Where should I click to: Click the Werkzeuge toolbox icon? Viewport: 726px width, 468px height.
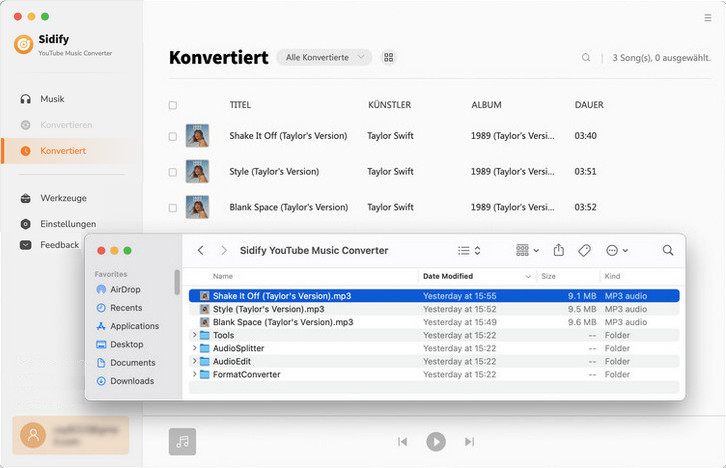pos(25,199)
